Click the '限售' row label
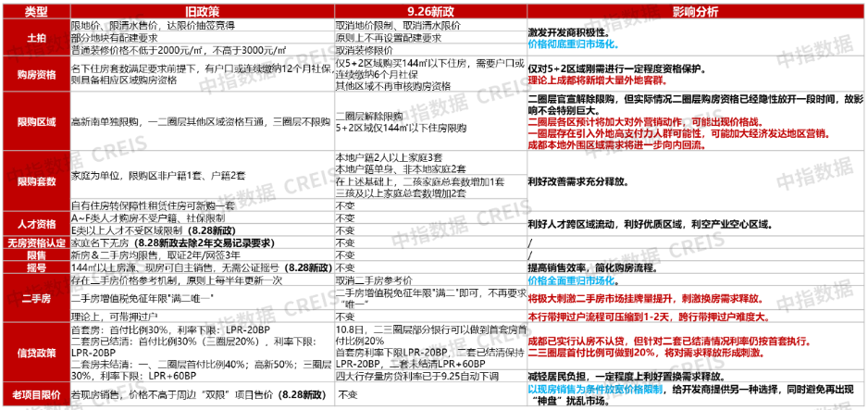This screenshot has width=868, height=410. [36, 255]
